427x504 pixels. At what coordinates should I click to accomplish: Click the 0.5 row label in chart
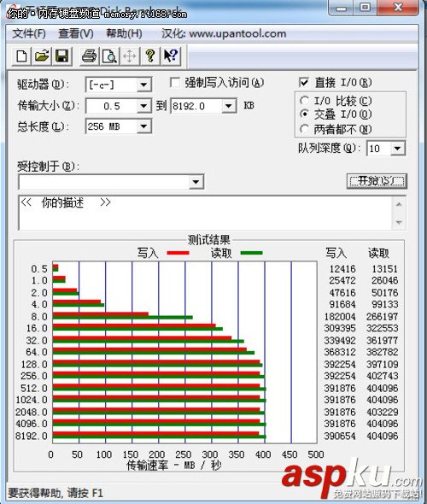(x=39, y=269)
